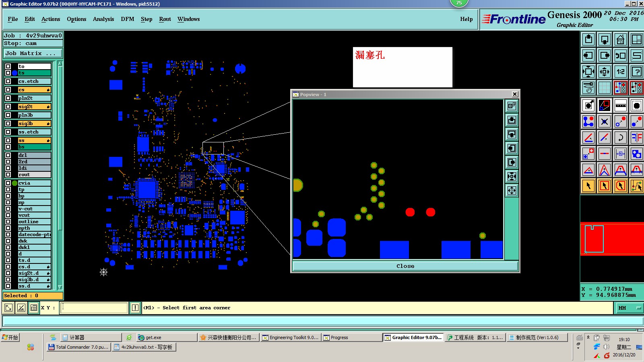This screenshot has width=644, height=362.
Task: Toggle the checkbox for layer outline
Action: [8, 222]
